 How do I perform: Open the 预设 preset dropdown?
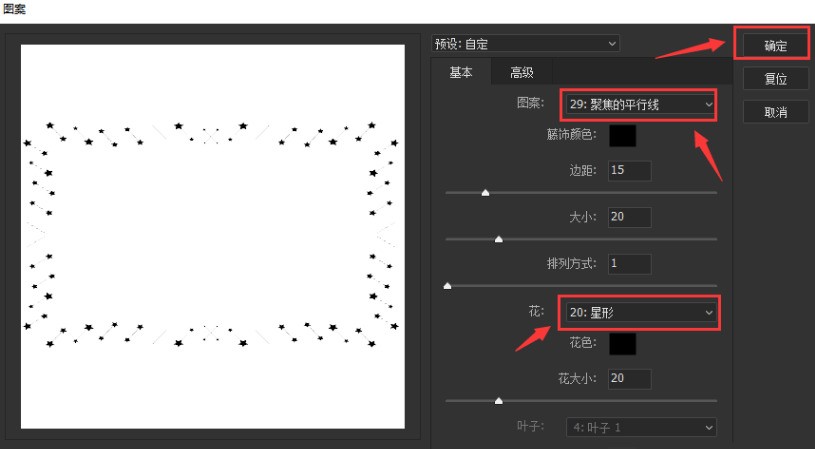pyautogui.click(x=525, y=44)
